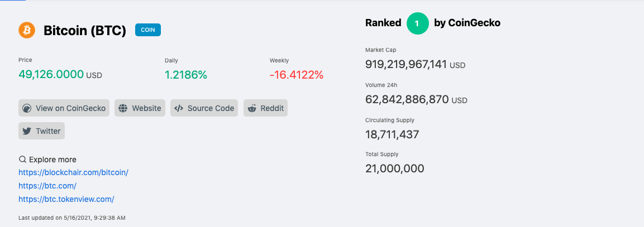This screenshot has height=227, width=644.
Task: Follow the btc.tokenview.com link
Action: [x=66, y=199]
